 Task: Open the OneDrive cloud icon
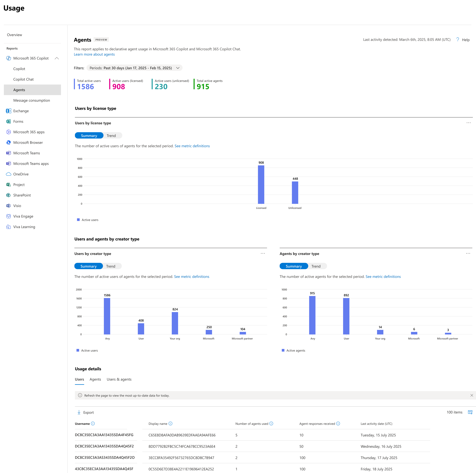pos(9,174)
